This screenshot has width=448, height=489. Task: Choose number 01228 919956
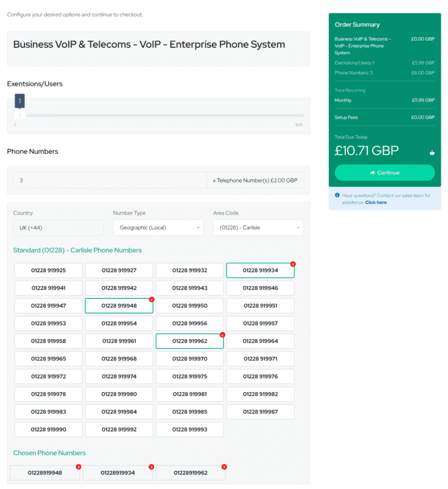[x=190, y=323]
